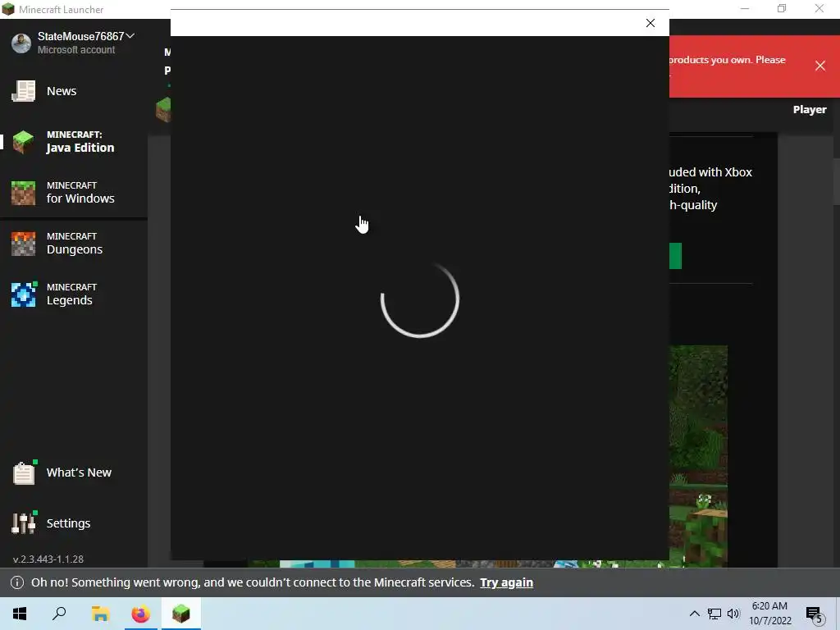Select Minecraft for Windows dirt block icon
This screenshot has width=840, height=630.
coord(24,193)
